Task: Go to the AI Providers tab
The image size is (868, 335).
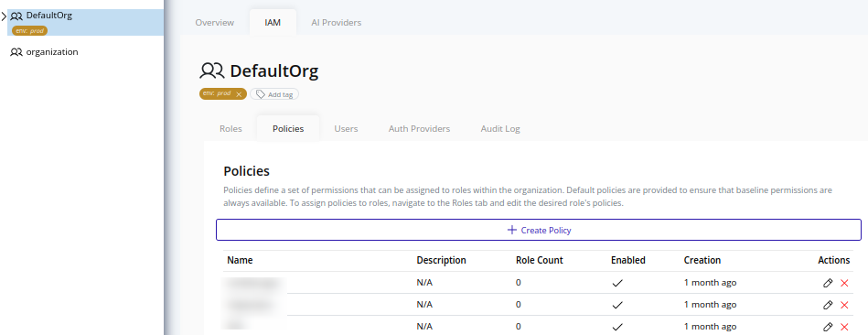Action: tap(336, 23)
